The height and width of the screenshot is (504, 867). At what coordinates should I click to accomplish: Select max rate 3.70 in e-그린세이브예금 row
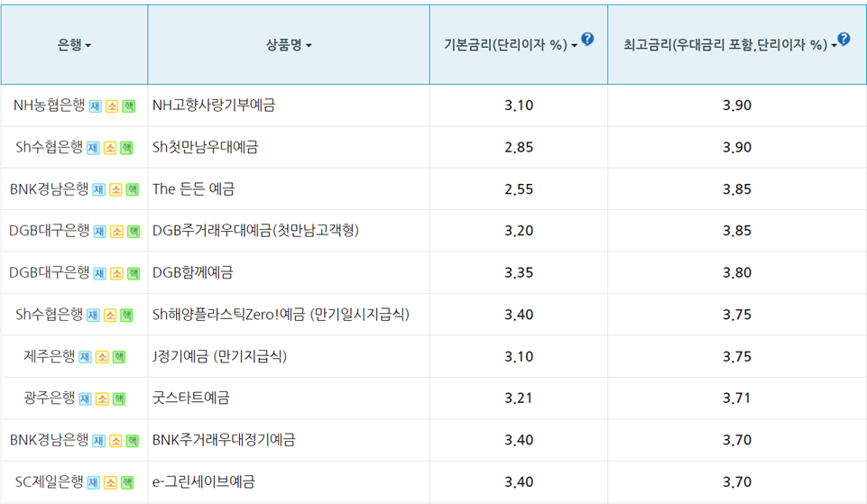pos(737,482)
